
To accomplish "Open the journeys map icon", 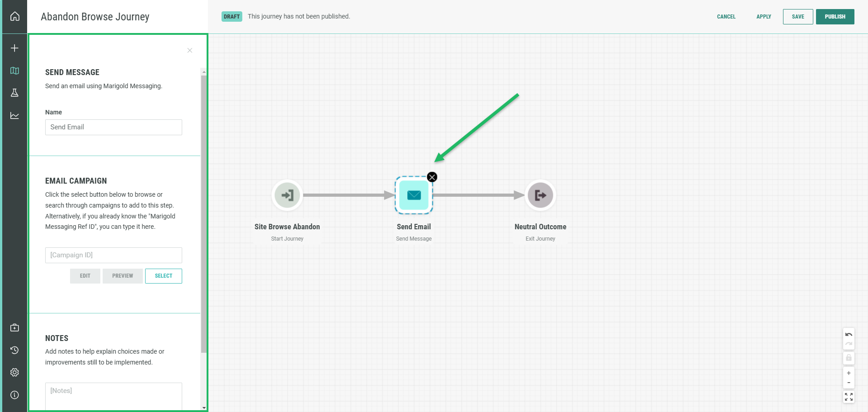I will 14,71.
